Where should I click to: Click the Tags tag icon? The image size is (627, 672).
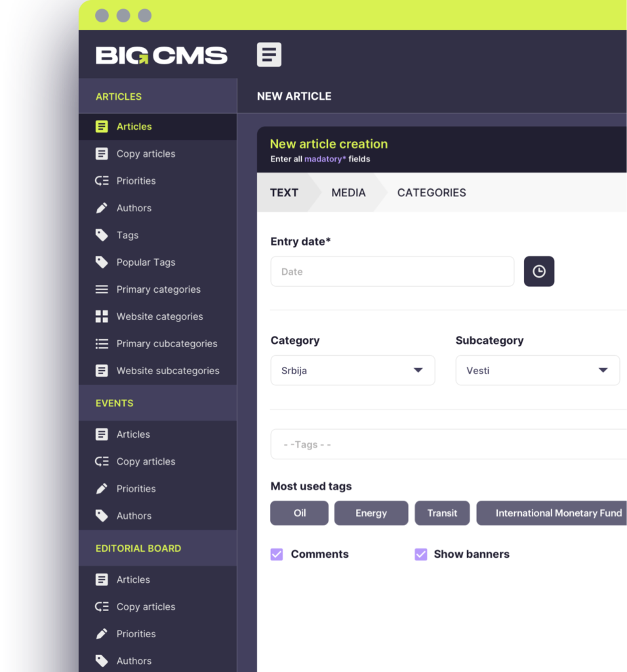point(102,235)
